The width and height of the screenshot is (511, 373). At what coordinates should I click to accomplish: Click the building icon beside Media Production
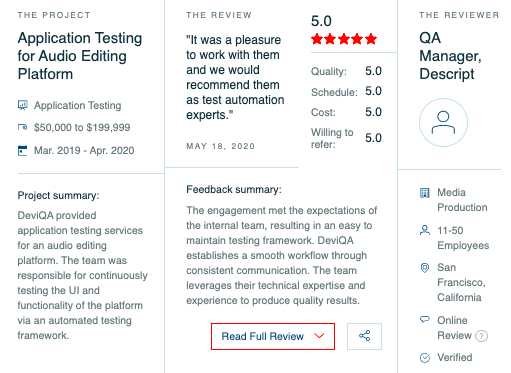pos(424,193)
